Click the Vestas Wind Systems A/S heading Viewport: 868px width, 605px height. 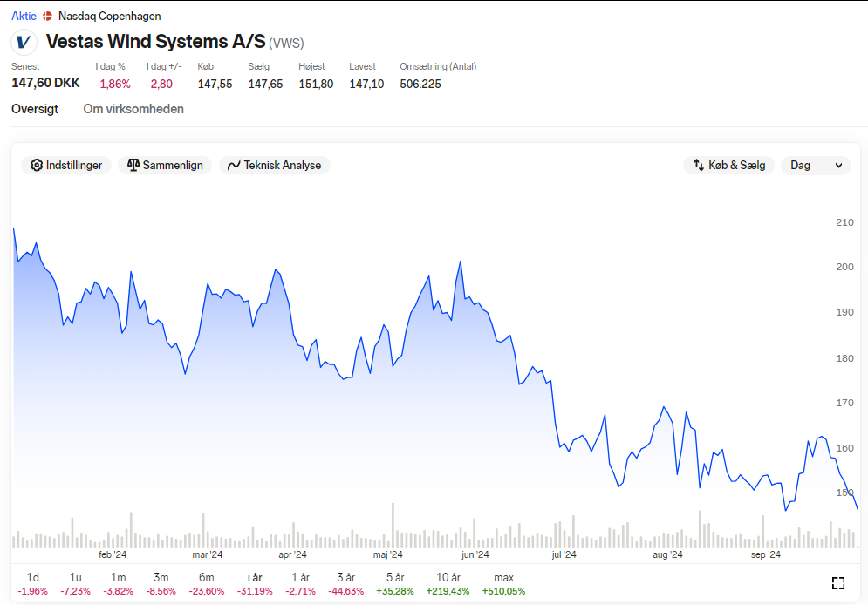coord(155,42)
